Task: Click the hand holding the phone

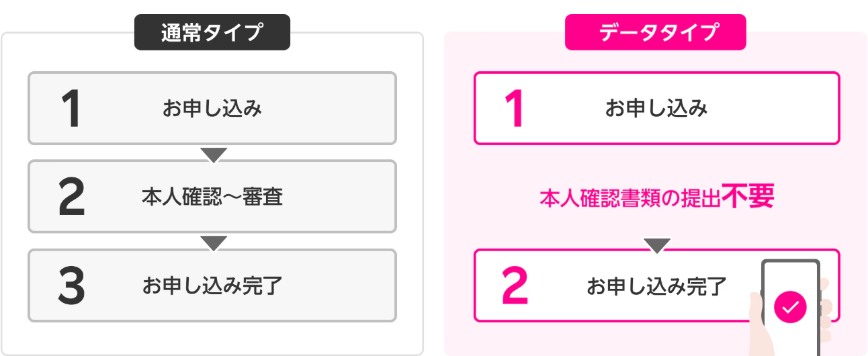Action: coord(761,321)
